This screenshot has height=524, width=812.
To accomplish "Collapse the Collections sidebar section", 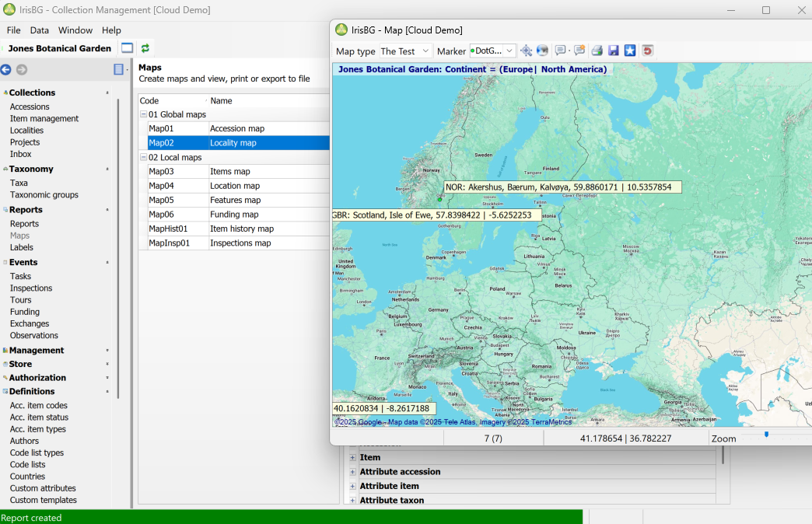I will click(107, 93).
